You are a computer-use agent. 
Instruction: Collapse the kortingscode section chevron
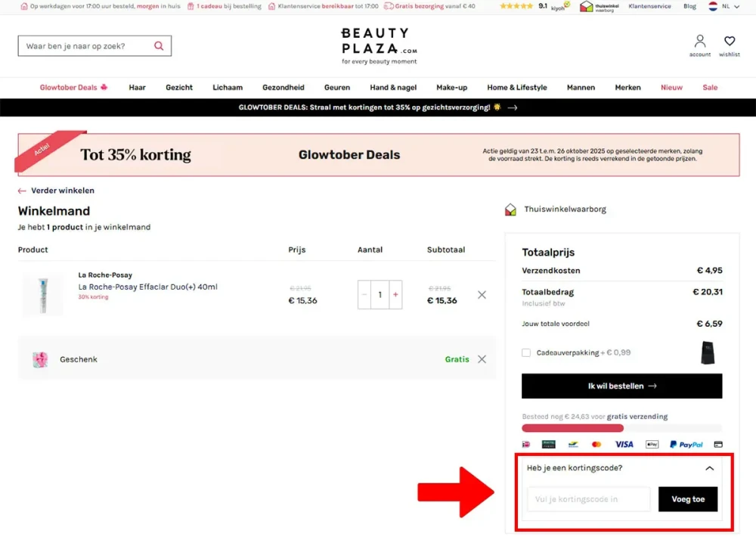click(x=709, y=468)
